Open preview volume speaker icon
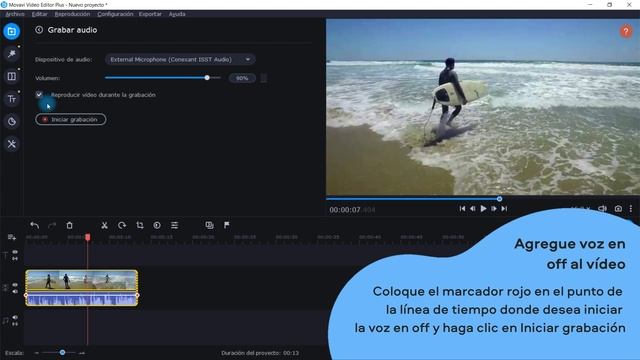640x360 pixels. (x=602, y=209)
